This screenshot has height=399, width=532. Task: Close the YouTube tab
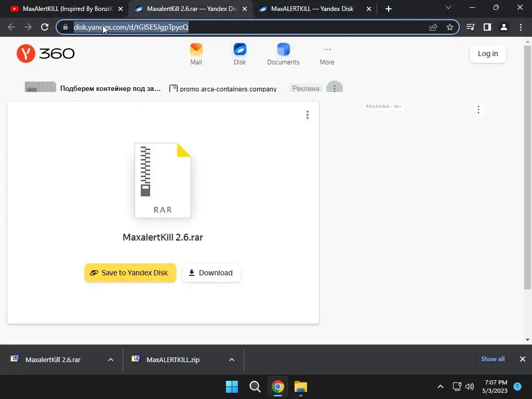click(x=121, y=9)
